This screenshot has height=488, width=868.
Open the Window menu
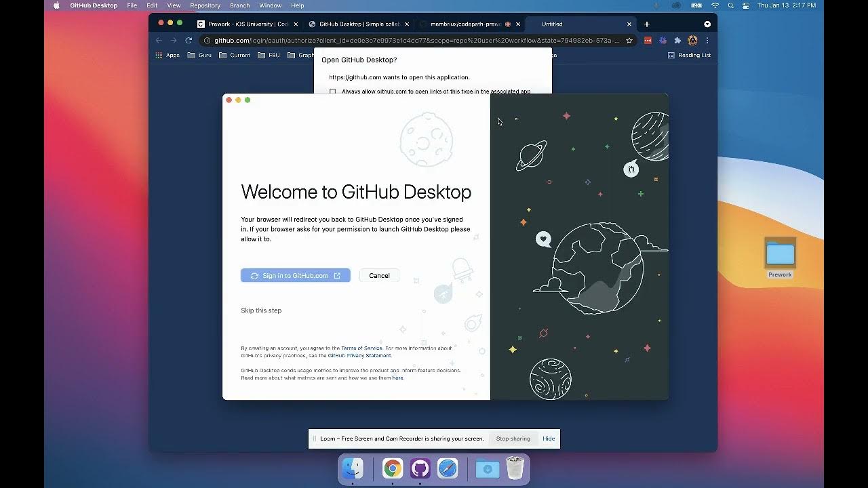270,5
